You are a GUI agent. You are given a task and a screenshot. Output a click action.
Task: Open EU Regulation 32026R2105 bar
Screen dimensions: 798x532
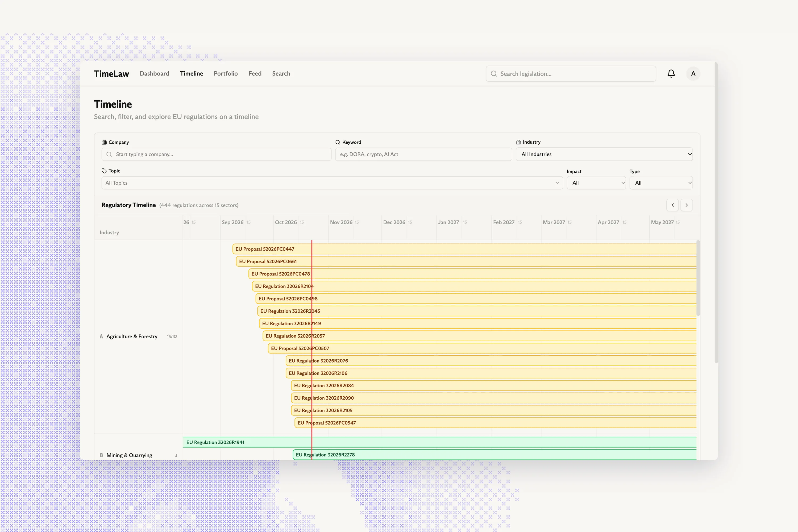[x=494, y=410]
